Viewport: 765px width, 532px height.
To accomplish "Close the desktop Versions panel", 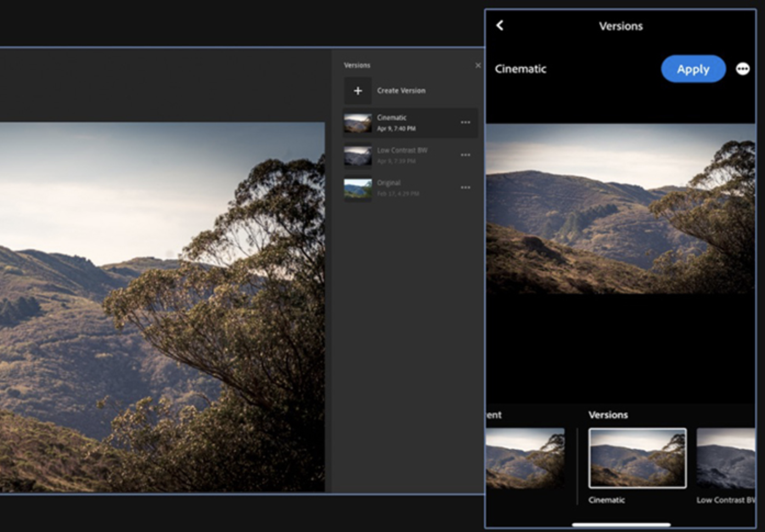I will coord(477,65).
